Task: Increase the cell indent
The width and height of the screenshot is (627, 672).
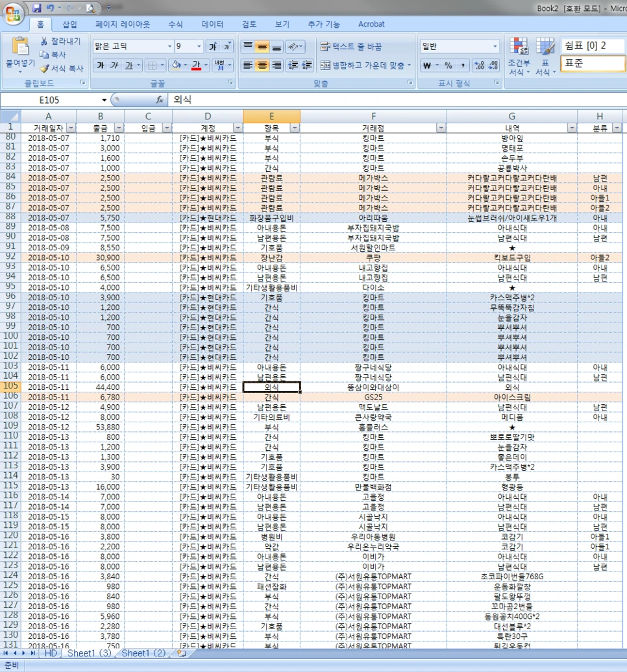Action: click(307, 65)
